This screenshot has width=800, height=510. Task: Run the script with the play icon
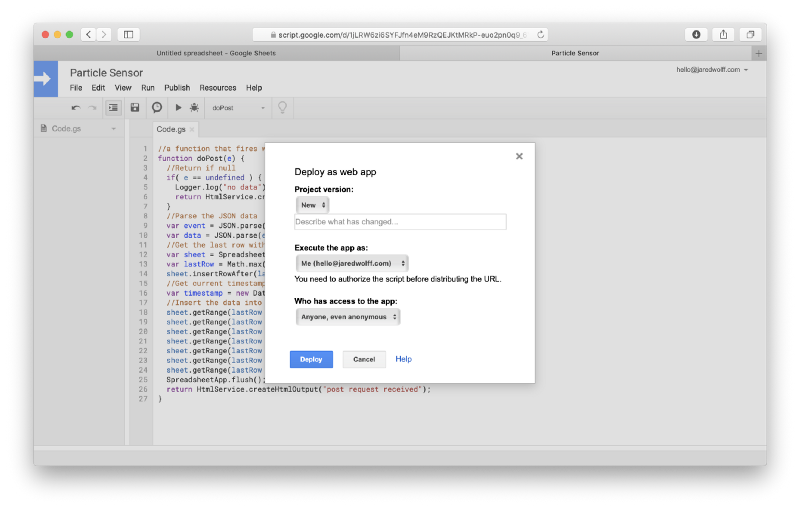tap(178, 108)
